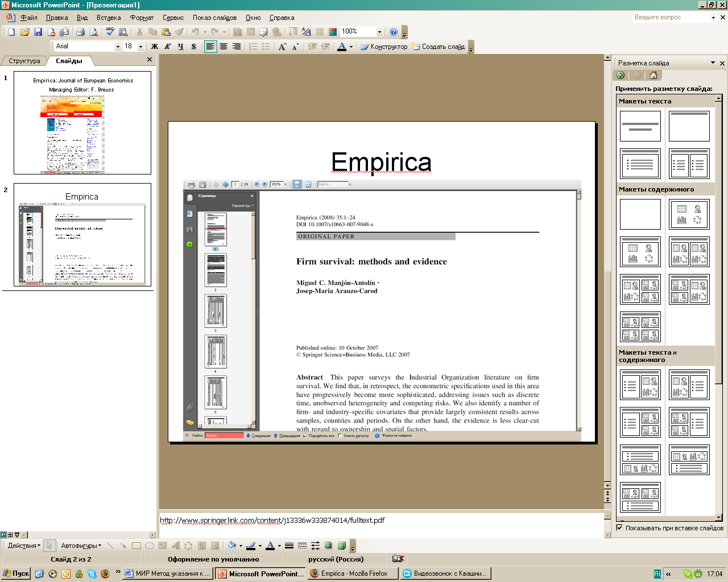Apply the fill color bucket swatch
The height and width of the screenshot is (582, 728).
(232, 546)
